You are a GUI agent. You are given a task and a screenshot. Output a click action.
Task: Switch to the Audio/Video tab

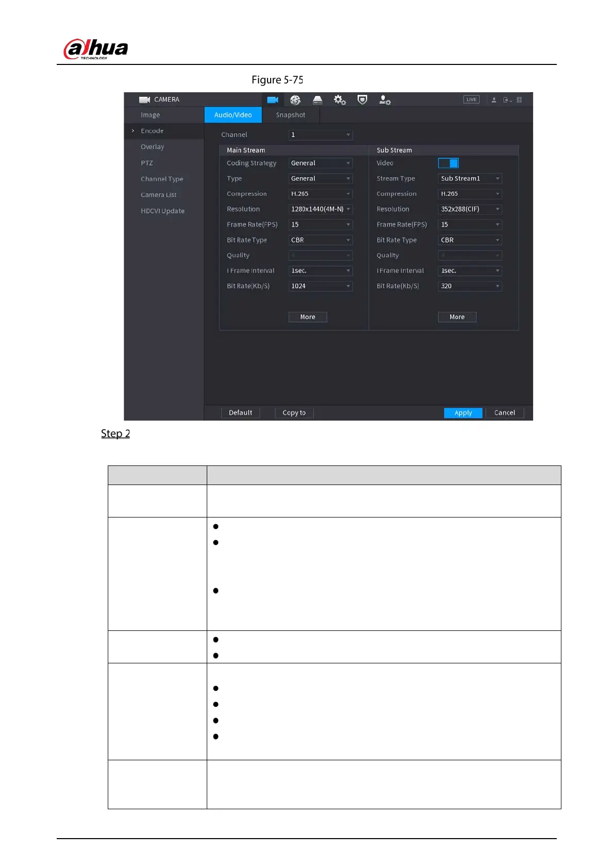point(233,115)
